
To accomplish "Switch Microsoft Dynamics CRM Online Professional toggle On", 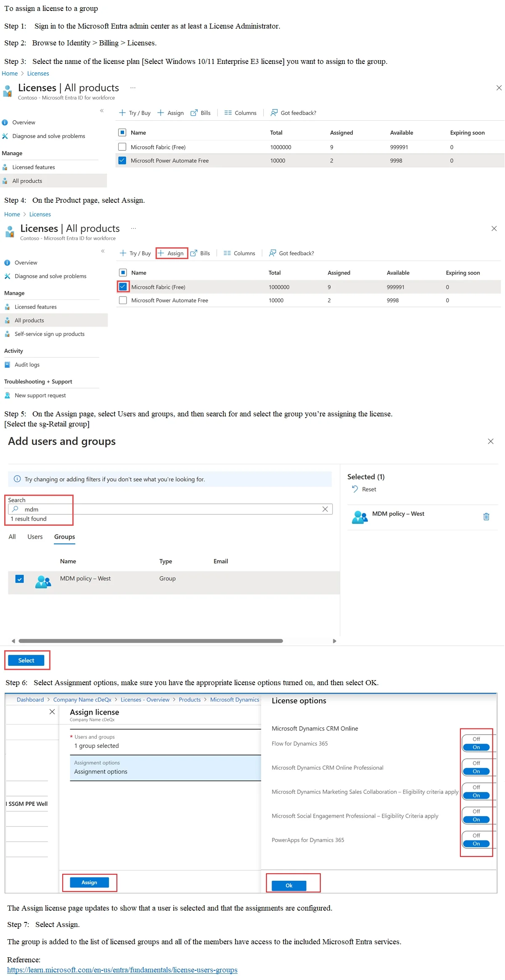I will tap(476, 771).
